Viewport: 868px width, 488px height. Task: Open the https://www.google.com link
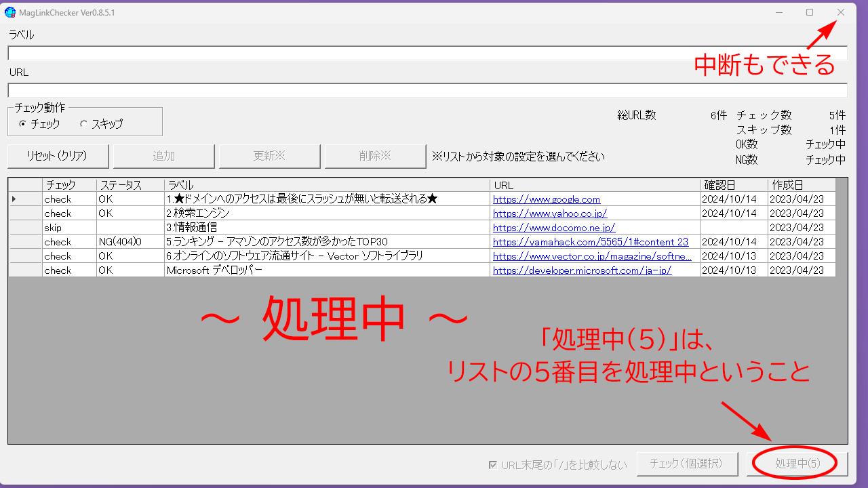pyautogui.click(x=547, y=199)
